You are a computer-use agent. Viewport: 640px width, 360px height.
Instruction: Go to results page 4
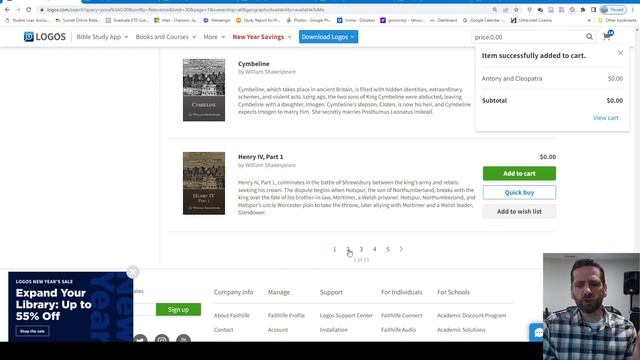pos(374,249)
